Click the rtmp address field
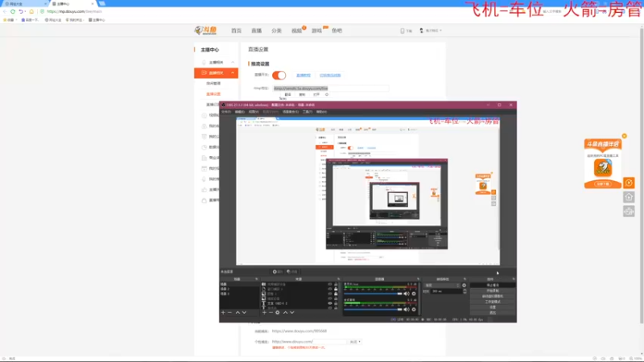This screenshot has height=362, width=644. [331, 88]
